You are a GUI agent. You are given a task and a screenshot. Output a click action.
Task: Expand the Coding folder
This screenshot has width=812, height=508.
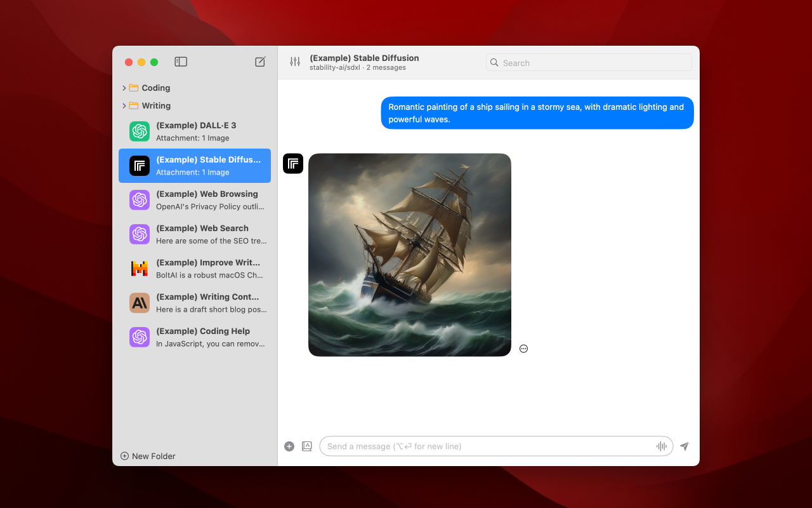point(124,88)
